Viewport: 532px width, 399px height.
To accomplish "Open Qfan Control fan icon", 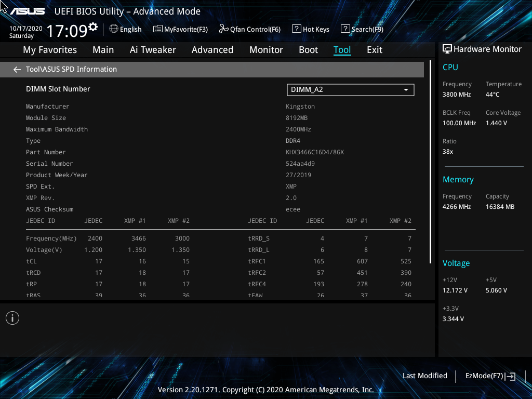I will [x=223, y=29].
